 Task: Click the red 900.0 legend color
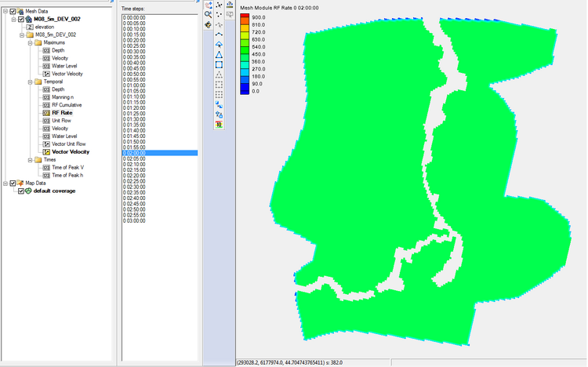point(245,16)
